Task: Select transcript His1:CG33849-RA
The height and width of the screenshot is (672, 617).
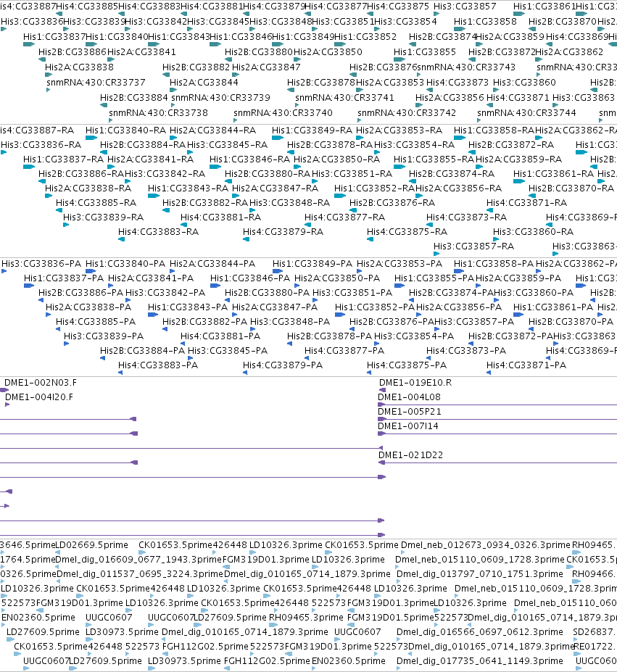Action: (312, 130)
